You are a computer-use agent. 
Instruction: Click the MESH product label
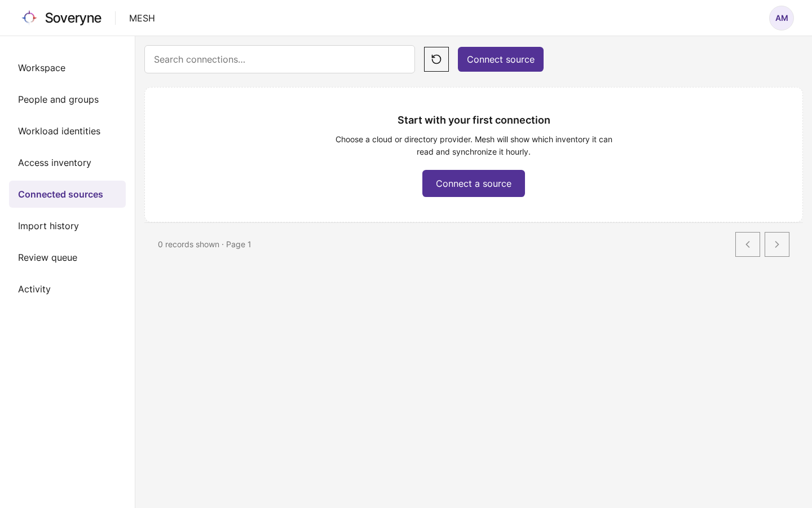pyautogui.click(x=142, y=18)
